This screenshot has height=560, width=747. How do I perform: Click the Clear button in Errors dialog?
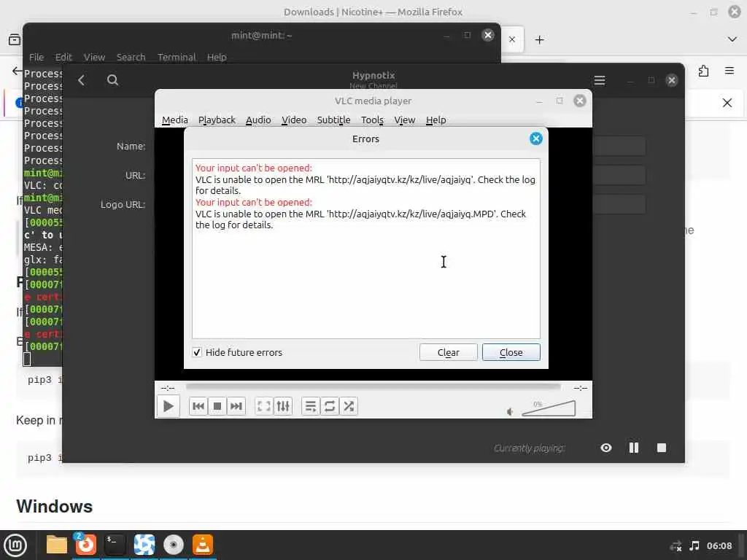click(x=449, y=352)
